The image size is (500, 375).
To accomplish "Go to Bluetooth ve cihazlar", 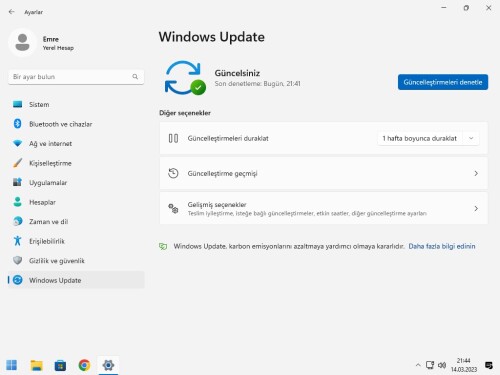I will click(x=76, y=124).
